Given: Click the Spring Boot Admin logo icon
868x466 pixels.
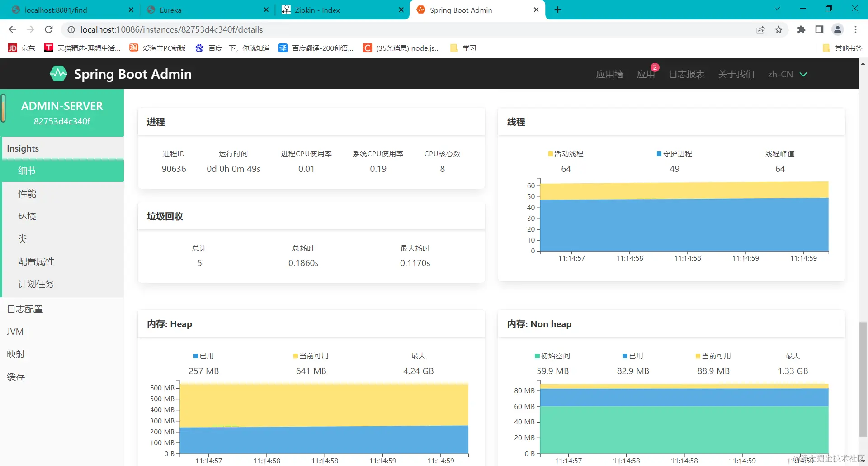Looking at the screenshot, I should pyautogui.click(x=58, y=74).
